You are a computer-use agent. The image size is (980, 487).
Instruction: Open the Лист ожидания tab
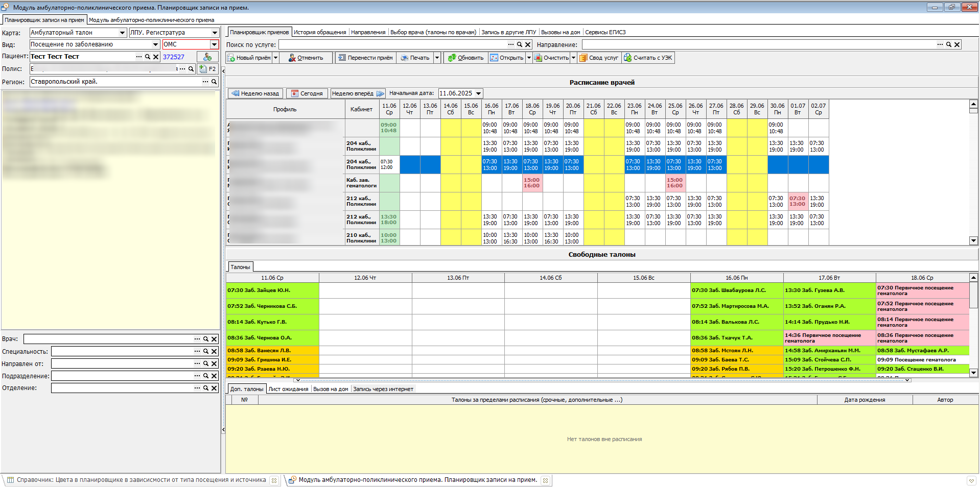[x=288, y=389]
